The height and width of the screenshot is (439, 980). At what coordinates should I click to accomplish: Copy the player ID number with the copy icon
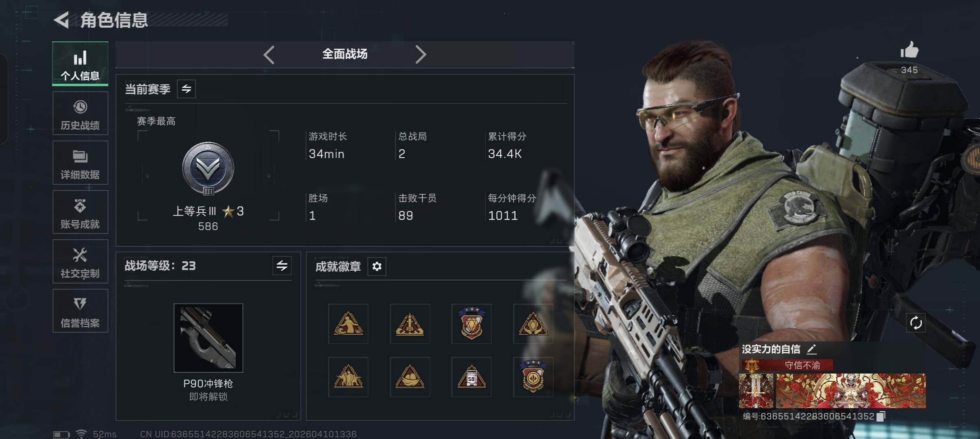(880, 416)
